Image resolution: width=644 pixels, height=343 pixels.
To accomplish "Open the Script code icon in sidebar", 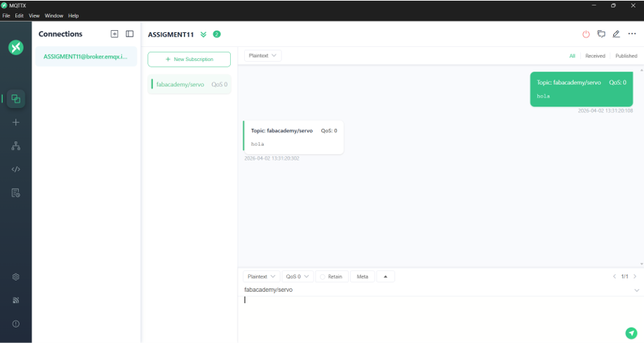I will (15, 169).
